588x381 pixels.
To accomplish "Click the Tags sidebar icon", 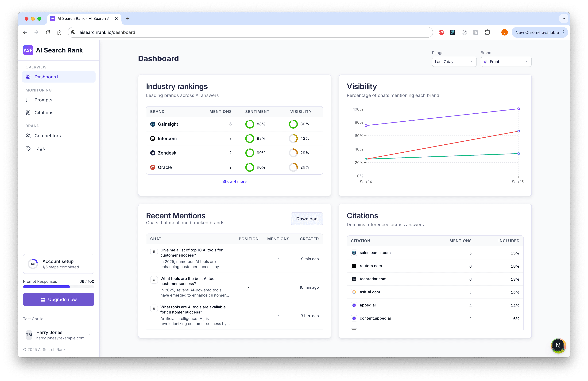I will click(x=28, y=148).
